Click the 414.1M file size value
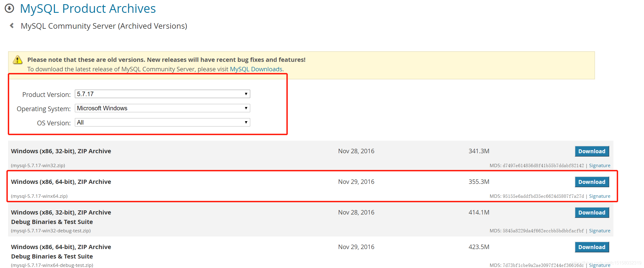The image size is (644, 268). pos(479,212)
